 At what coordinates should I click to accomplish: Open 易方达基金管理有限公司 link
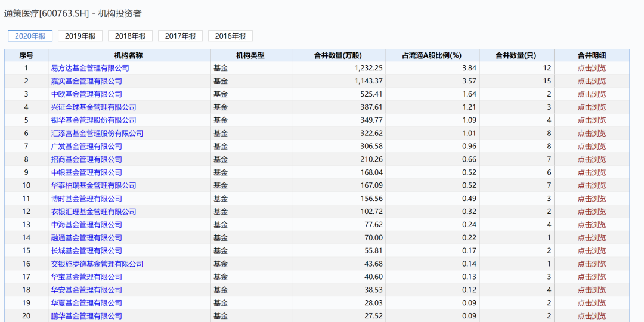click(x=90, y=68)
